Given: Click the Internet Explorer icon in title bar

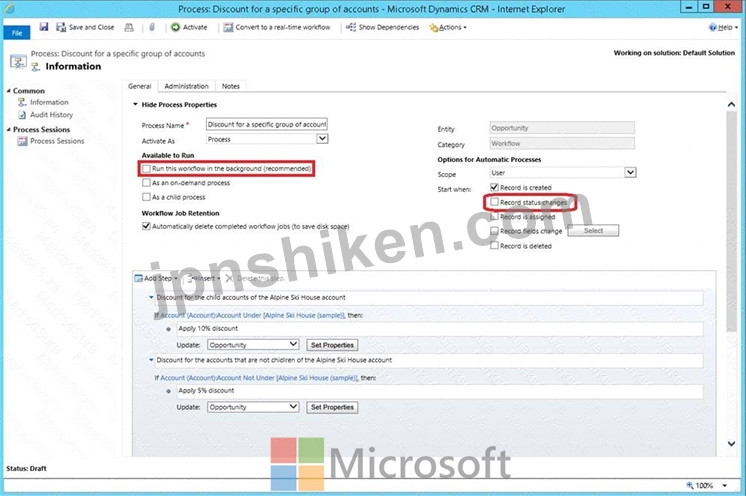Looking at the screenshot, I should click(10, 9).
